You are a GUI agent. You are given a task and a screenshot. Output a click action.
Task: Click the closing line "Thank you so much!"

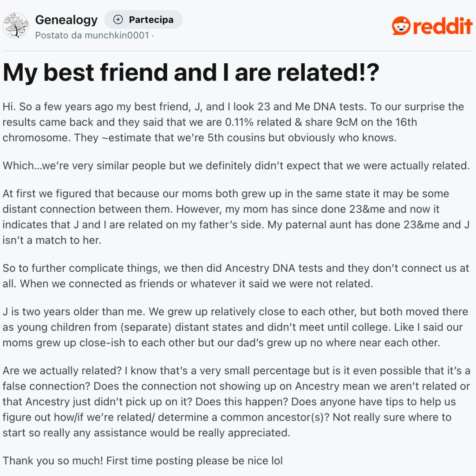click(x=142, y=461)
